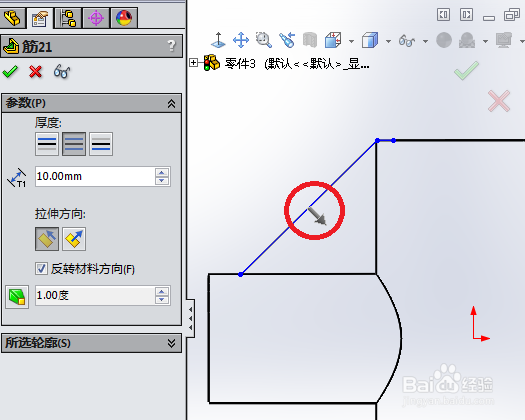Screen dimensions: 525x420
Task: Decrease rib thickness with down arrow
Action: pyautogui.click(x=162, y=181)
